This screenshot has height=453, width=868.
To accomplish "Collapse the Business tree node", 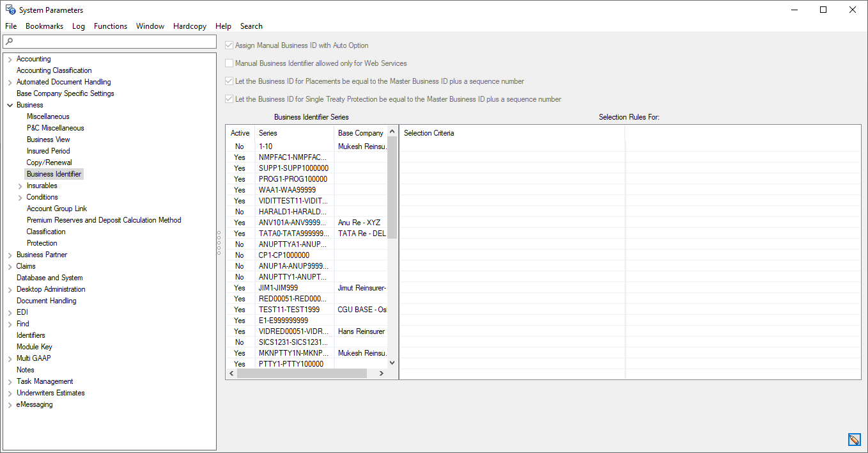I will click(x=9, y=104).
